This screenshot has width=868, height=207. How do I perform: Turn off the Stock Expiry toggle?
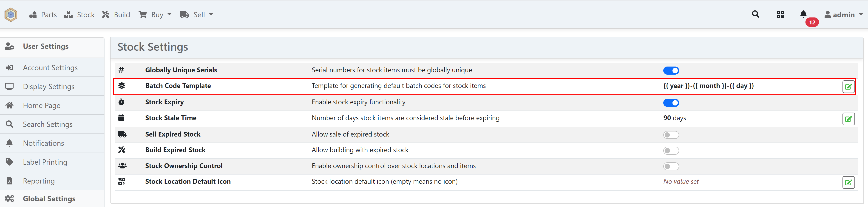coord(671,103)
